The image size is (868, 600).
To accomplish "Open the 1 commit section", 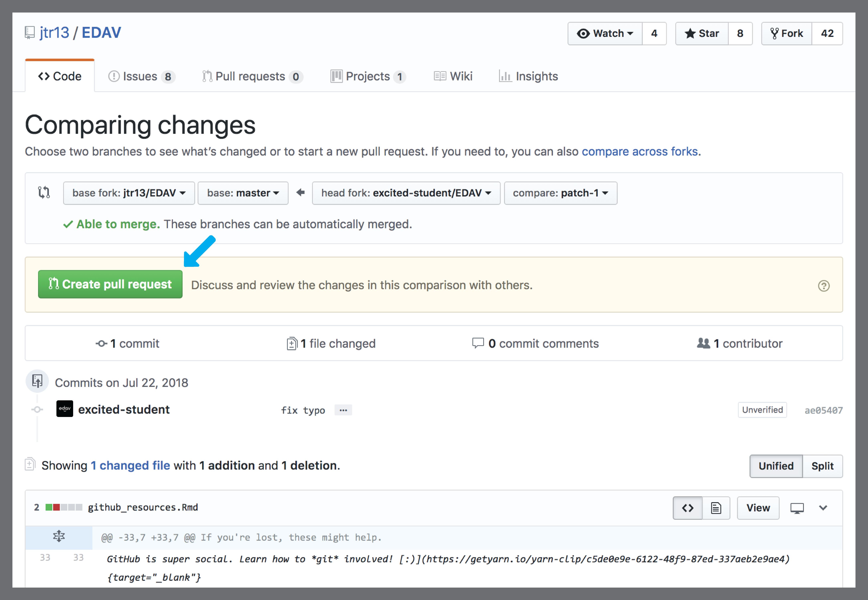I will [x=127, y=344].
